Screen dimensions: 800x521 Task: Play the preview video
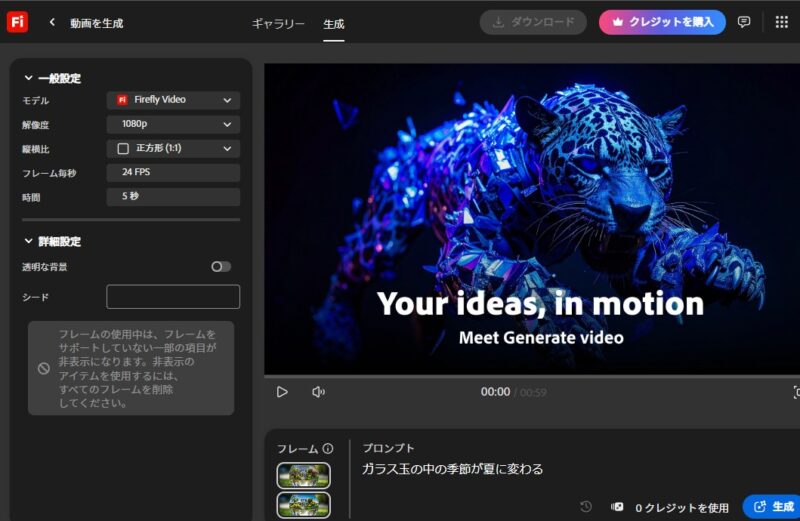click(282, 392)
